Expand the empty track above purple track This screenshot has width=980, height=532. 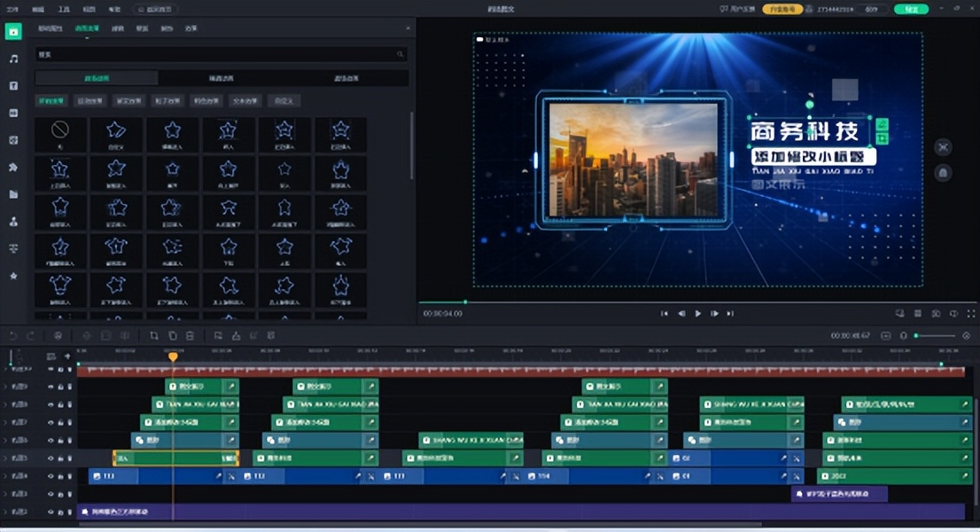point(5,494)
